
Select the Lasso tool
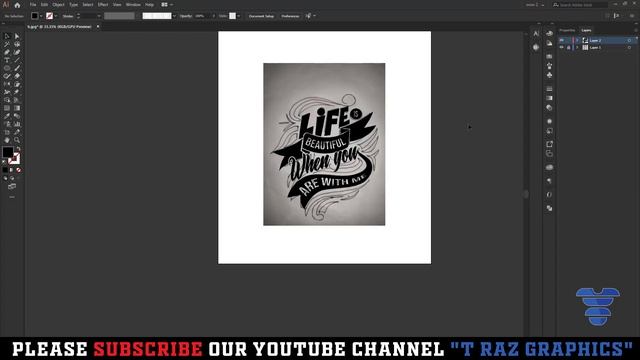[17, 44]
